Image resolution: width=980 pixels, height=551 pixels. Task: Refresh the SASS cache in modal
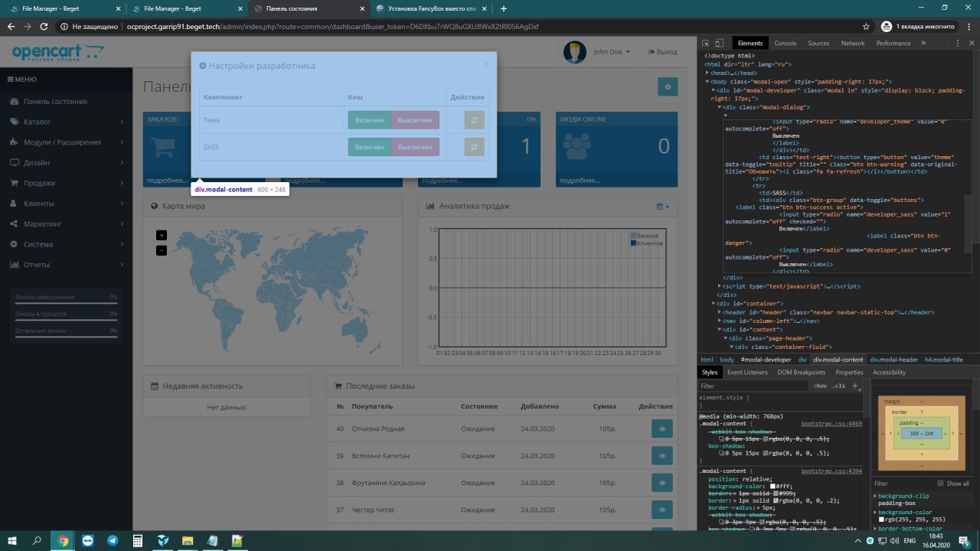tap(474, 147)
